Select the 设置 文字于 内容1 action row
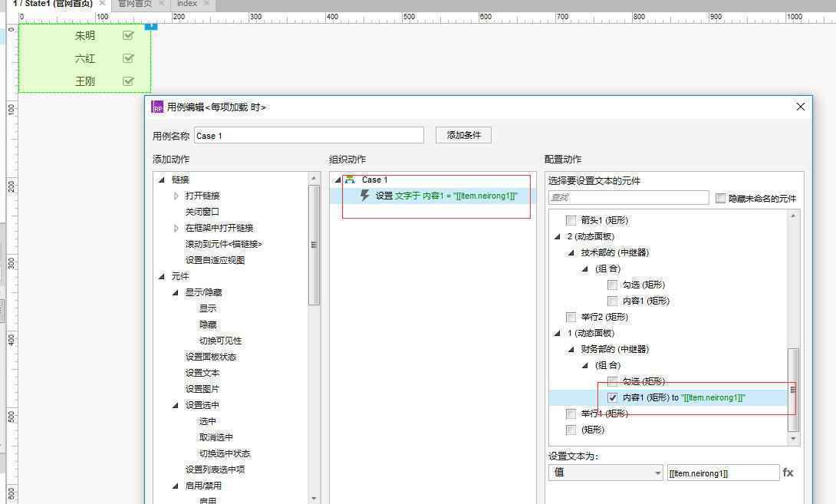This screenshot has height=504, width=836. coord(433,196)
